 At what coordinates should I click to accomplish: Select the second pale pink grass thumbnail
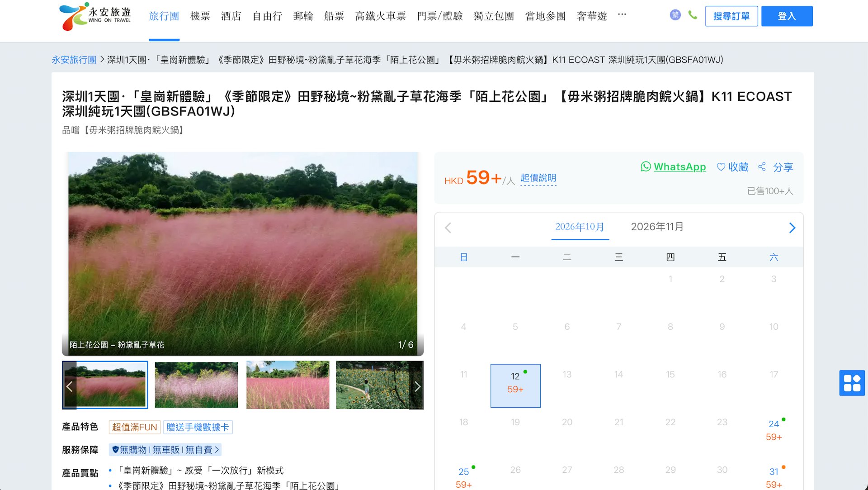click(196, 385)
